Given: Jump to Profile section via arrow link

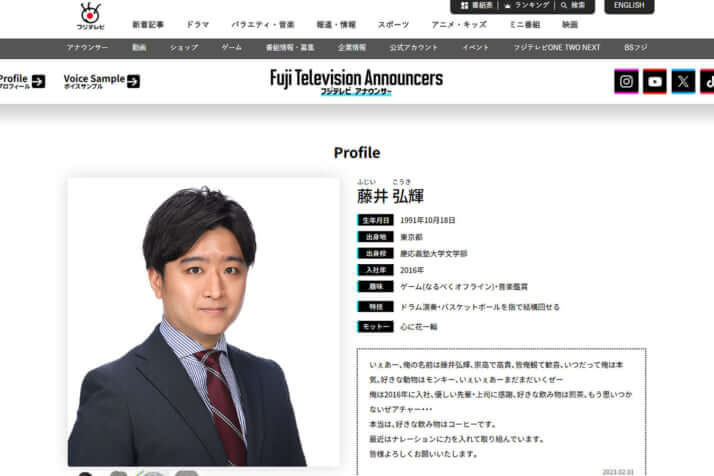Looking at the screenshot, I should [x=22, y=81].
